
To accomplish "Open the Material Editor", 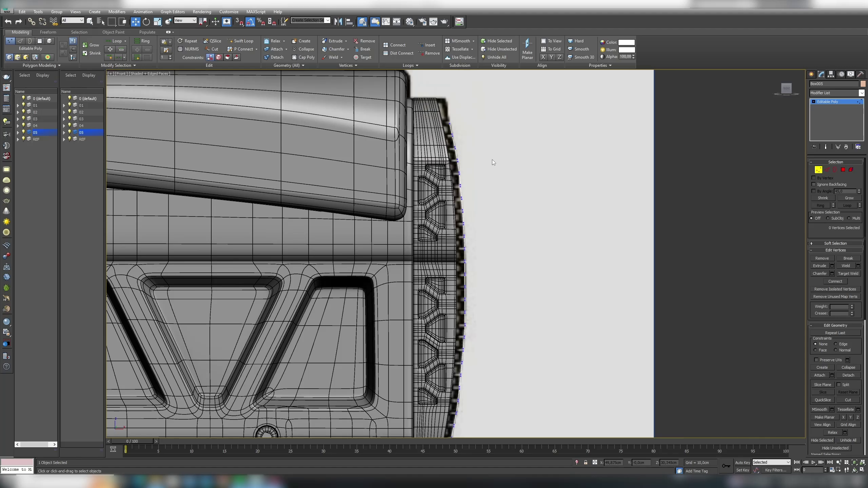I will click(x=410, y=22).
